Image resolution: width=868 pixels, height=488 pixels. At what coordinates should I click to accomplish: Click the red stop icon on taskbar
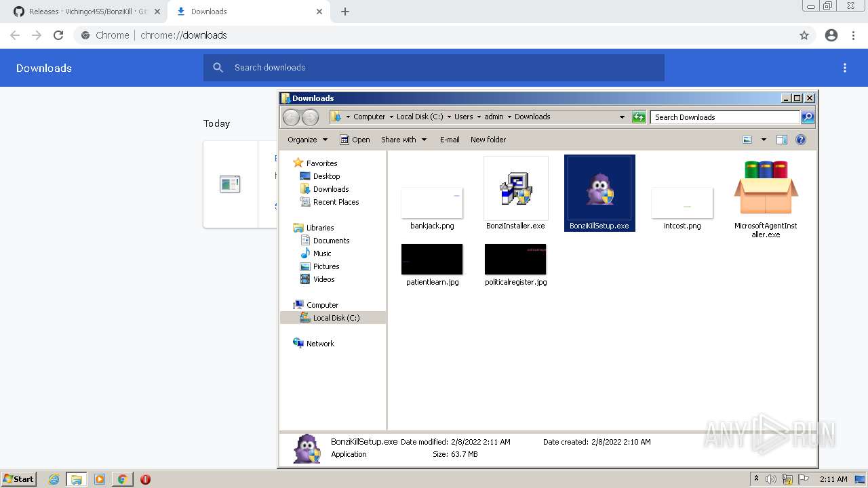(145, 479)
